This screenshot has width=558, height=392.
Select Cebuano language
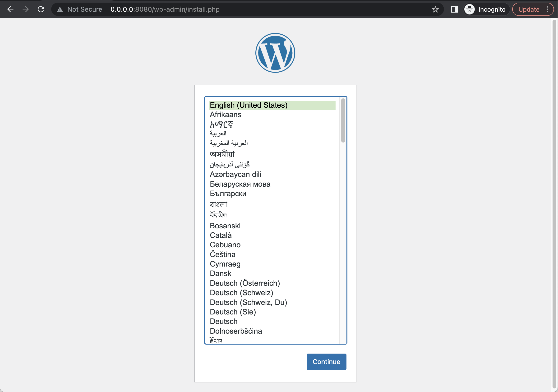pos(272,245)
